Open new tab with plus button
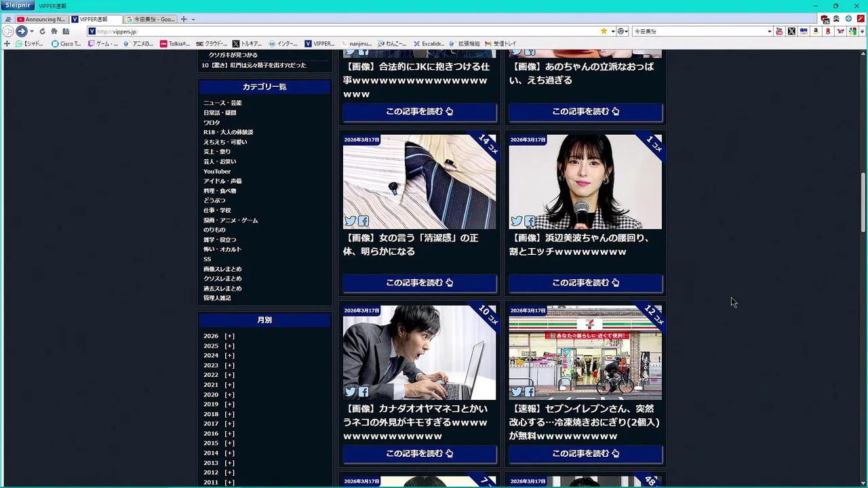 (183, 19)
